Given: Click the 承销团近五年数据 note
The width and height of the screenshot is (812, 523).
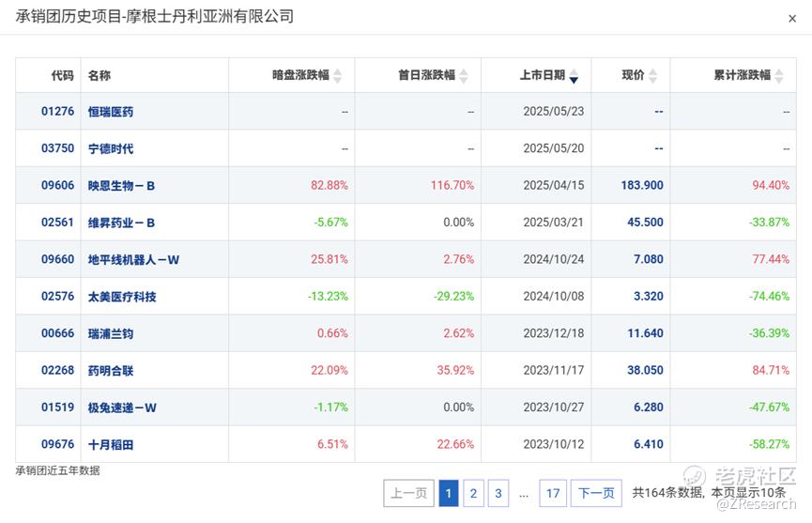Looking at the screenshot, I should point(57,470).
